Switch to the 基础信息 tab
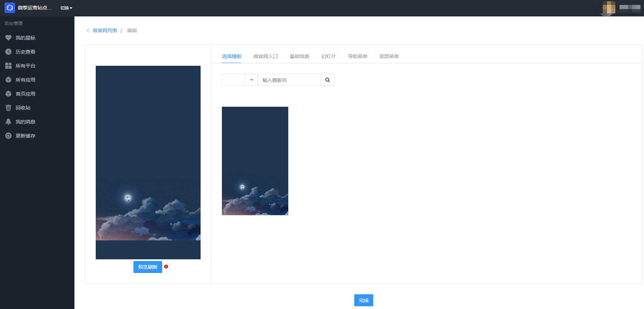This screenshot has height=309, width=644. (x=299, y=56)
